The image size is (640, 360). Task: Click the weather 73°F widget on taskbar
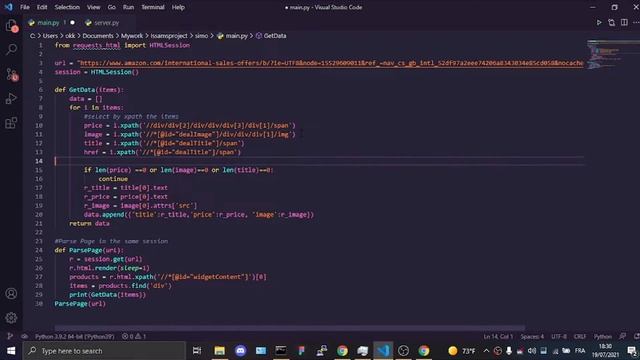coord(462,351)
